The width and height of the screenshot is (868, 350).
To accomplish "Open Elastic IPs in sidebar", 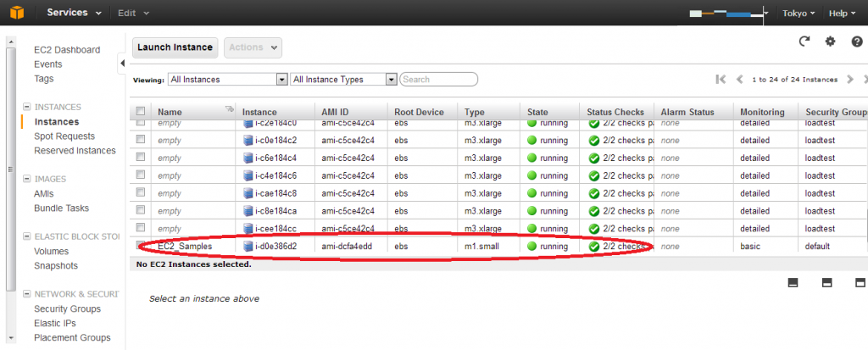I will [55, 324].
